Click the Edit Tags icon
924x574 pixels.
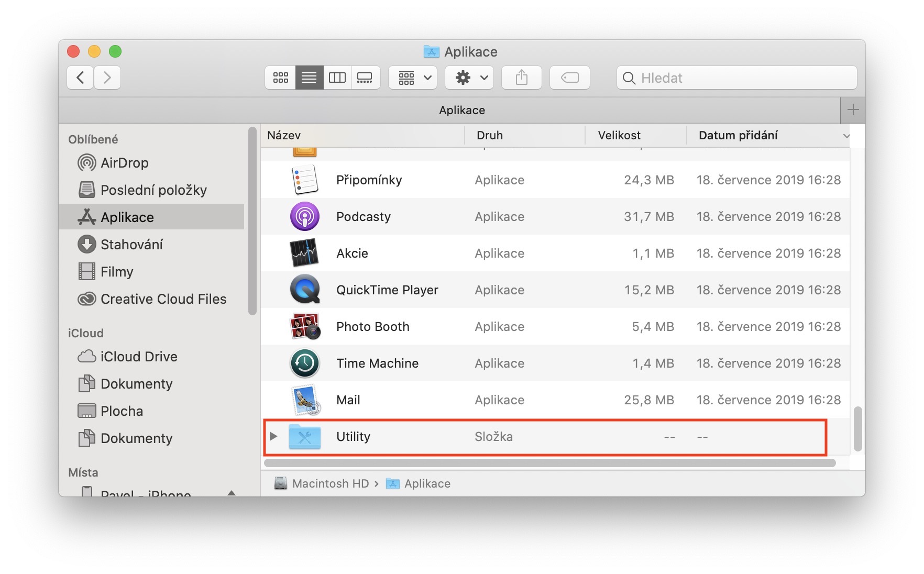click(569, 78)
